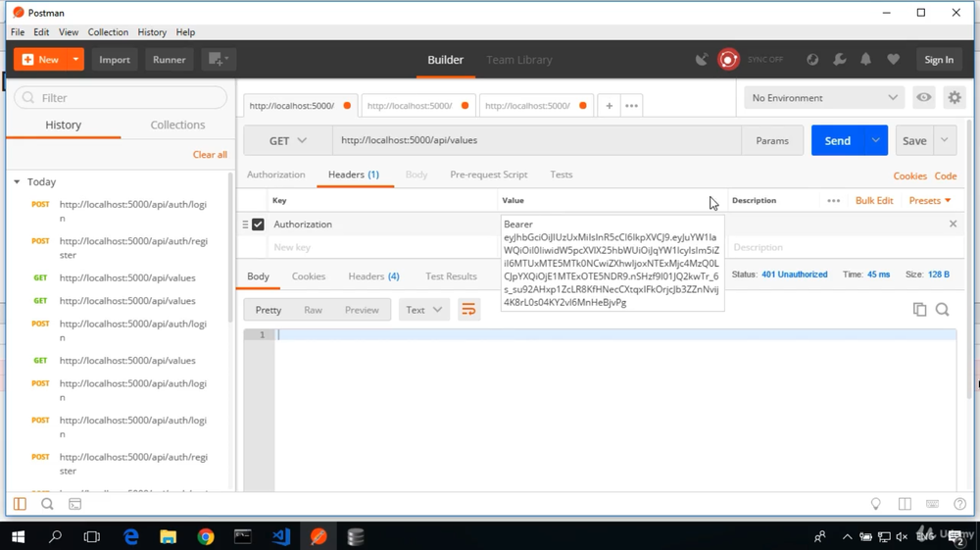Image resolution: width=980 pixels, height=550 pixels.
Task: Click the Runner button
Action: (170, 60)
